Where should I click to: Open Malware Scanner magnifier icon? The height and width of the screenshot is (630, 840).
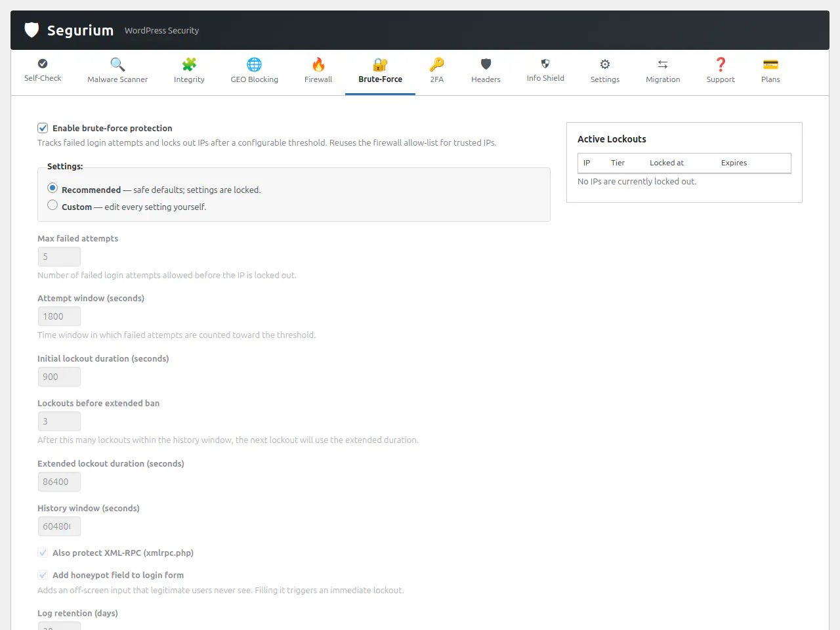(x=117, y=64)
